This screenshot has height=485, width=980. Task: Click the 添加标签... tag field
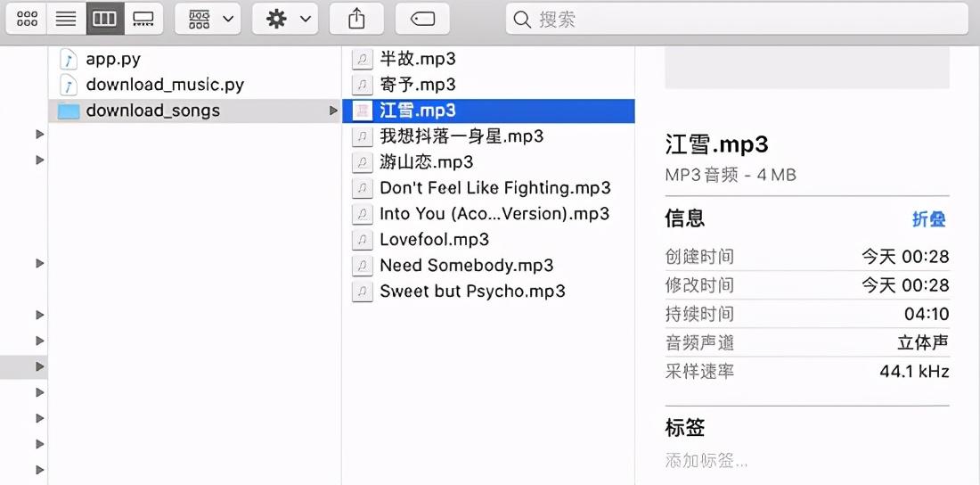point(706,462)
